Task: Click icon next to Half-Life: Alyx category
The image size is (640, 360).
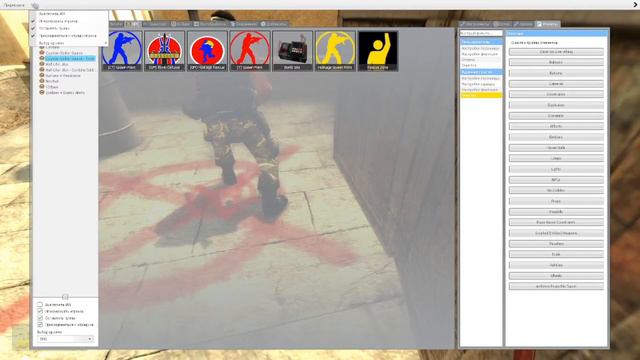Action: pos(42,64)
